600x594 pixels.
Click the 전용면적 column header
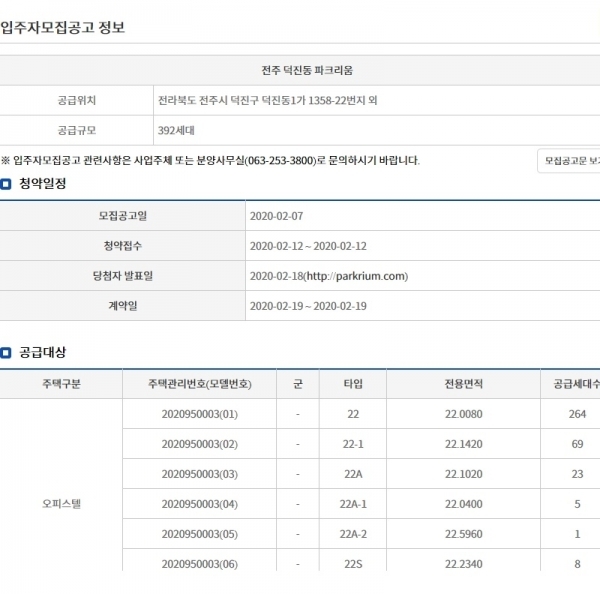coord(463,384)
